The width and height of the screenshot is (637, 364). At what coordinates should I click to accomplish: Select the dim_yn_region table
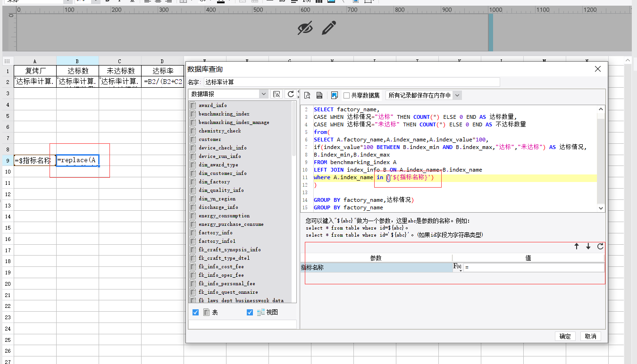tap(217, 199)
